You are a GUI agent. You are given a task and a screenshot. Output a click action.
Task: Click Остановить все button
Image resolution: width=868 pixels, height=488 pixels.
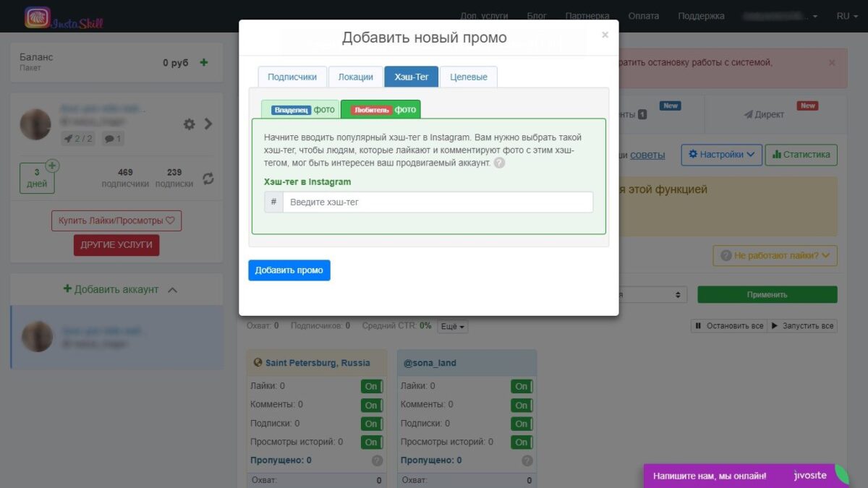click(729, 326)
